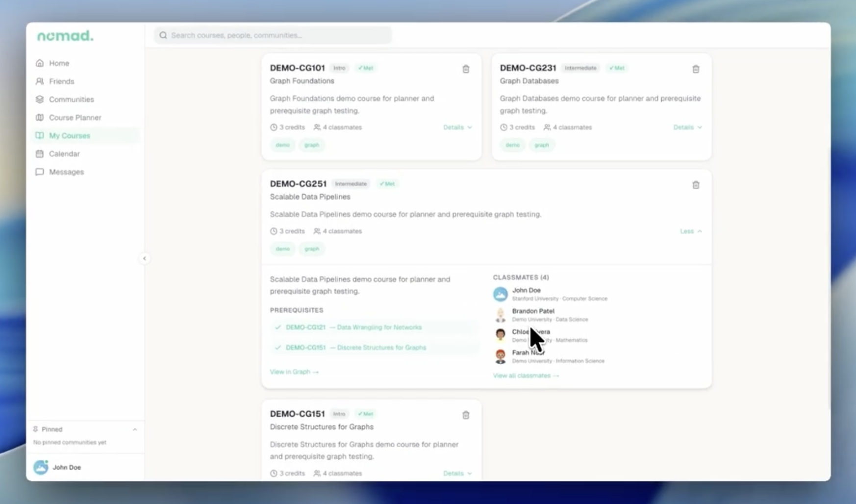Image resolution: width=856 pixels, height=504 pixels.
Task: Click 4 classmates on DEMO-CG101
Action: [x=338, y=127]
